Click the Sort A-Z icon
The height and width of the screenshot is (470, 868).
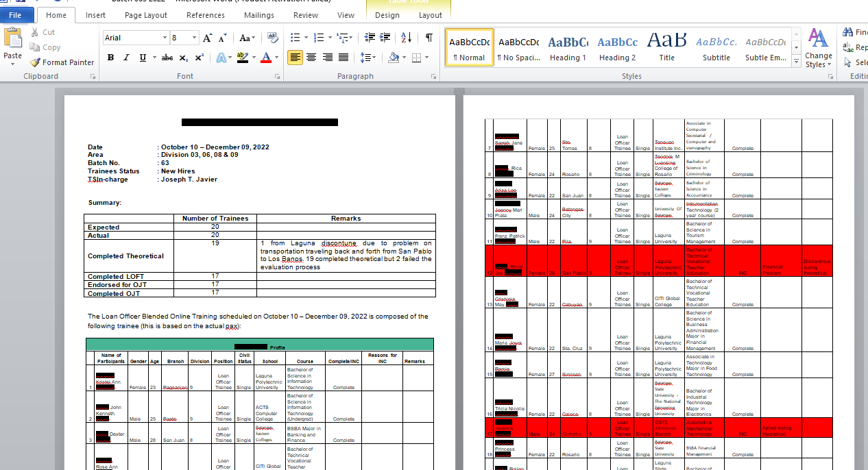pos(406,38)
